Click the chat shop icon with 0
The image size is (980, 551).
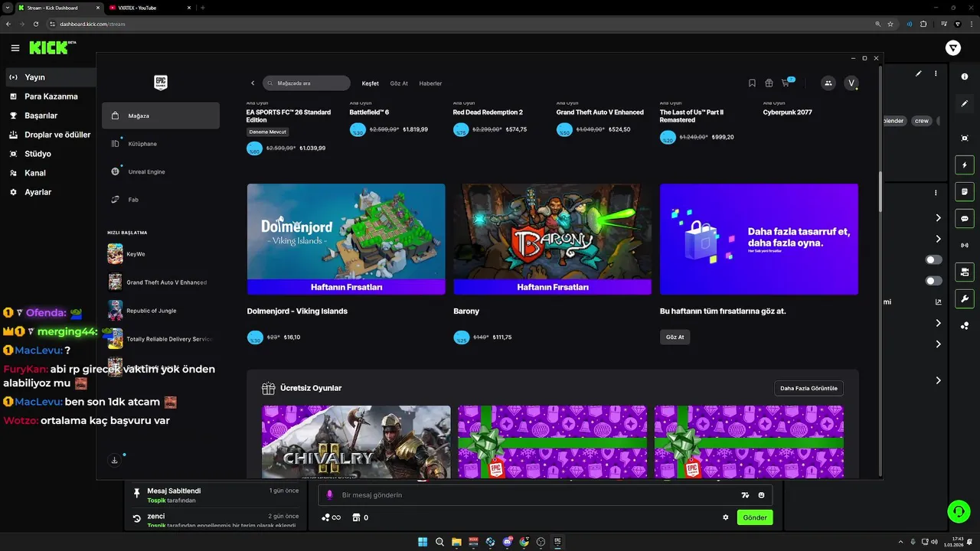point(360,517)
